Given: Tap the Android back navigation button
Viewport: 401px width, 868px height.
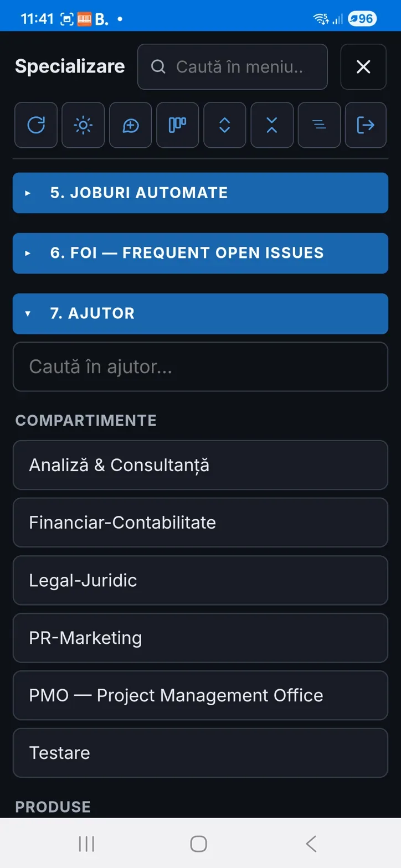Looking at the screenshot, I should 311,844.
